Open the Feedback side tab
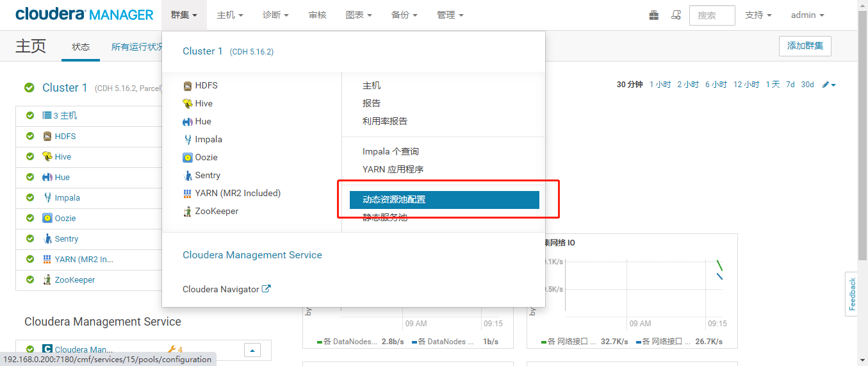 (x=851, y=294)
